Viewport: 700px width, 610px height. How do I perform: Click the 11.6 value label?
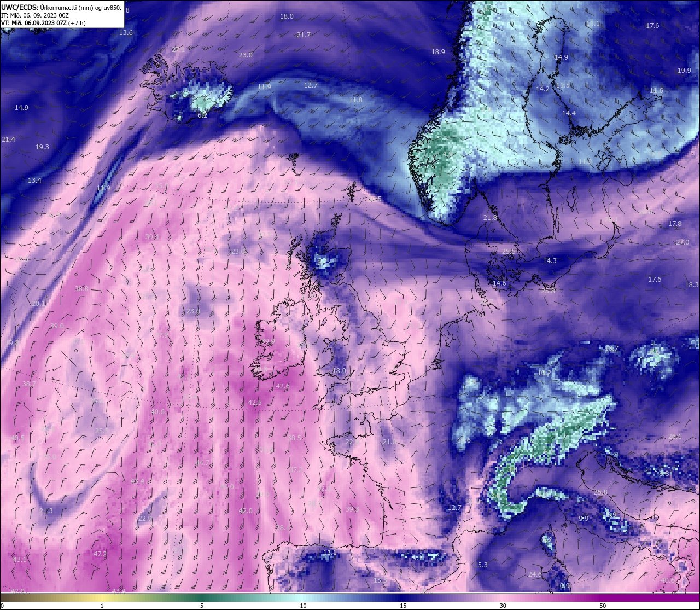click(x=656, y=91)
